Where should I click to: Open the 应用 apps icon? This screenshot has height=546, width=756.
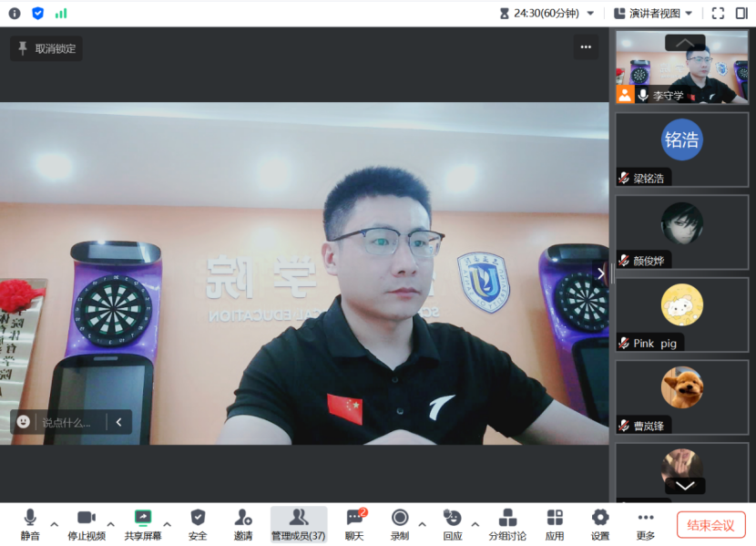click(x=554, y=519)
